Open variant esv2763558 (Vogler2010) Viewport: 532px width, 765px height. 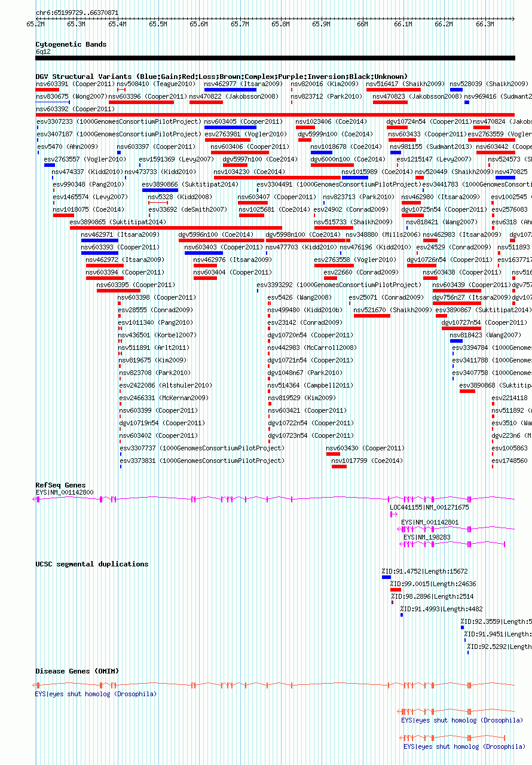pyautogui.click(x=355, y=260)
